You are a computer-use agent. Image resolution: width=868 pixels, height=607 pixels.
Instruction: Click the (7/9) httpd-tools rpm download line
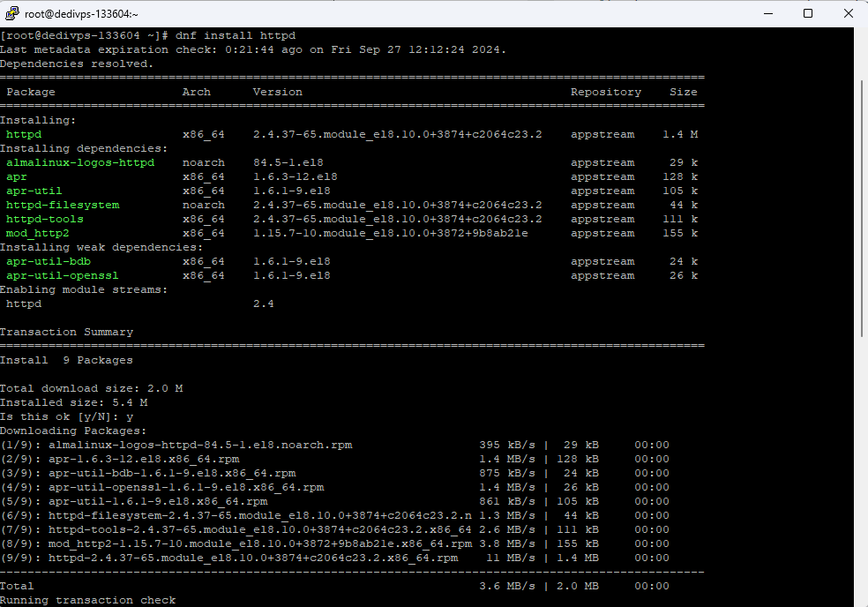click(334, 529)
